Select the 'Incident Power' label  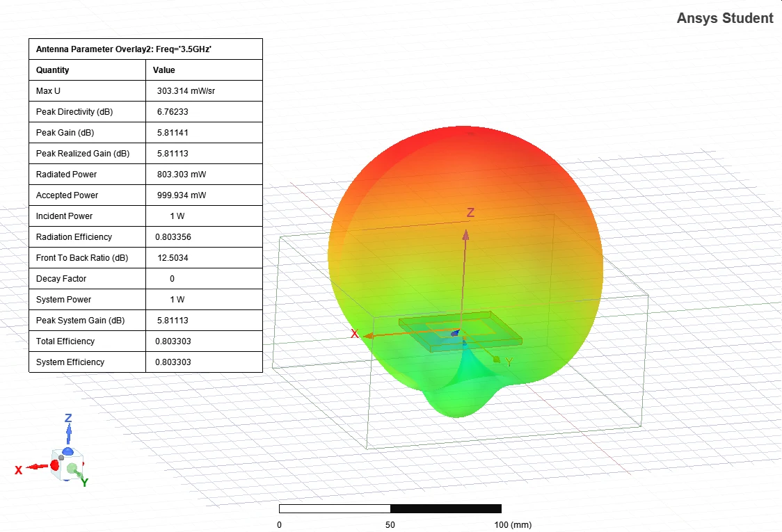(64, 216)
